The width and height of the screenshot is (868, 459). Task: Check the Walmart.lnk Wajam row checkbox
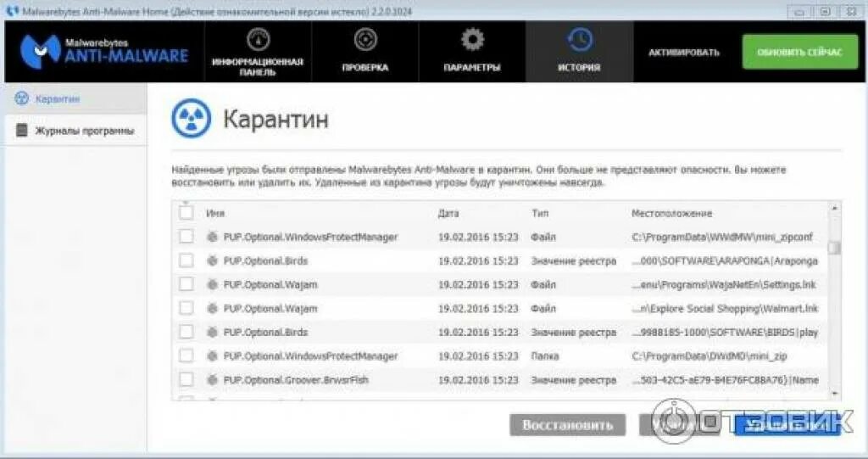coord(186,308)
